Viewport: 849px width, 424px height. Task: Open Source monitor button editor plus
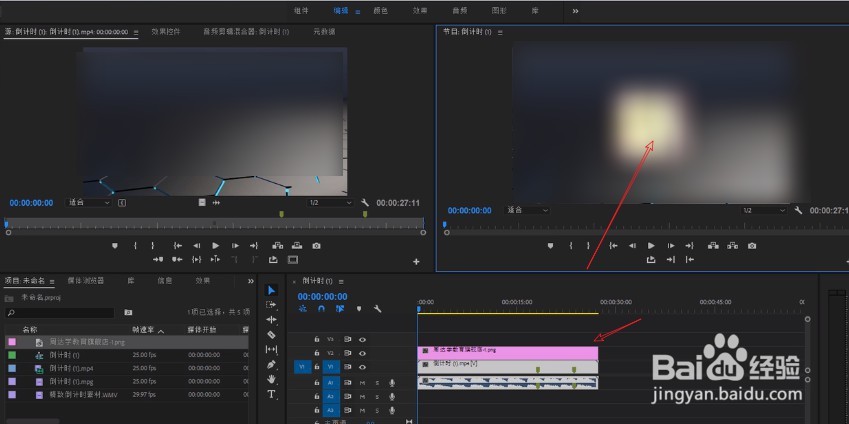coord(416,262)
